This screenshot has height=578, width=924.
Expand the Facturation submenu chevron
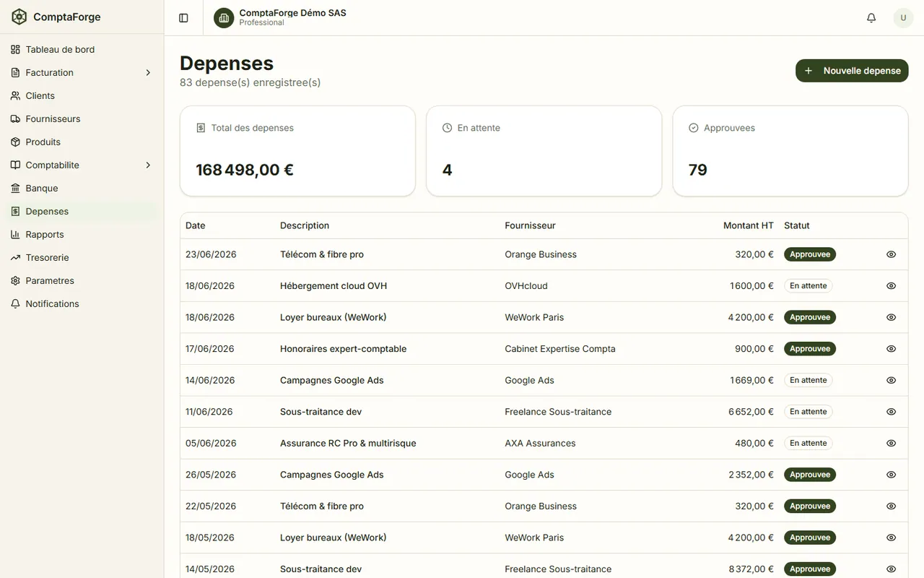tap(148, 72)
